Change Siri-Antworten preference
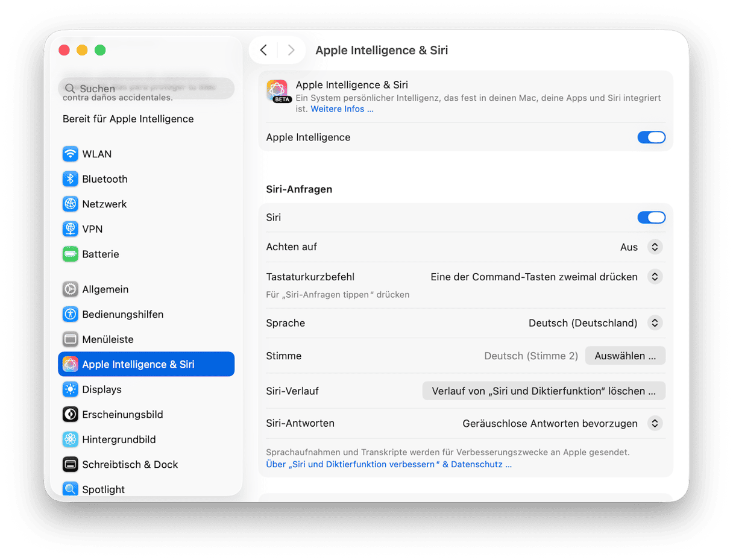 pyautogui.click(x=655, y=423)
